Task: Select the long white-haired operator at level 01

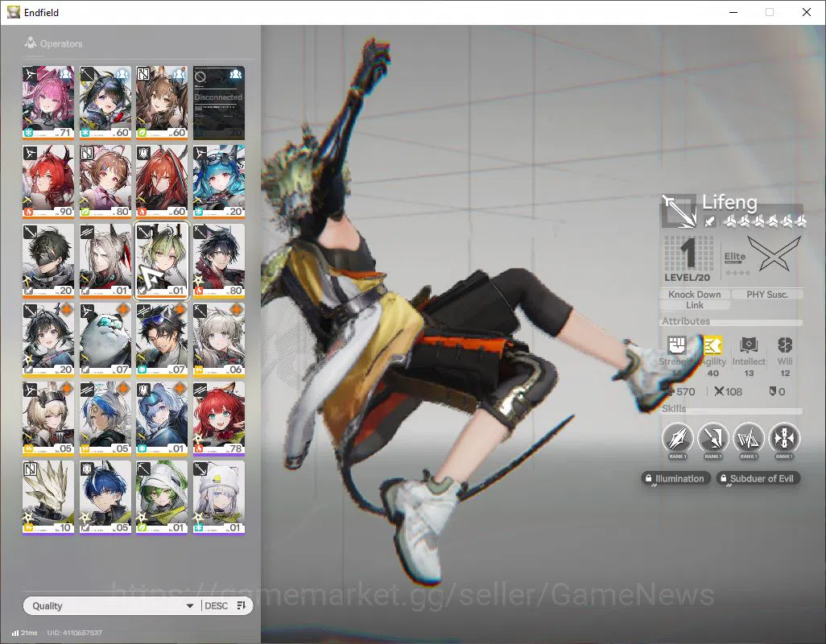Action: 105,261
